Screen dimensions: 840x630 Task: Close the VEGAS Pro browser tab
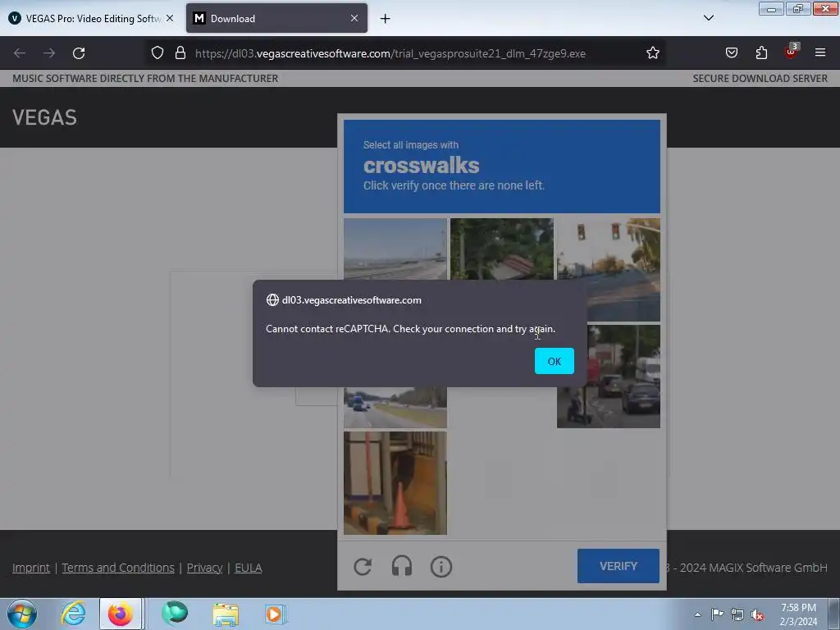pos(170,18)
